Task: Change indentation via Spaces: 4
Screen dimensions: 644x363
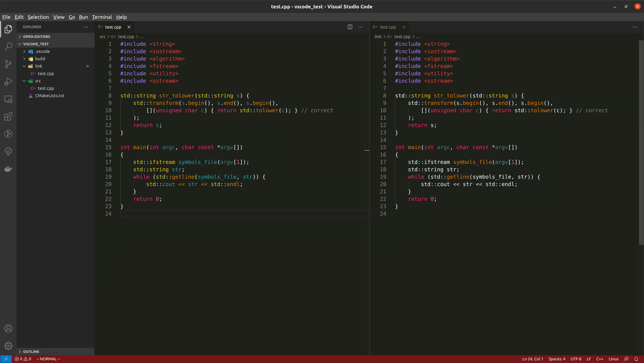Action: (557, 359)
